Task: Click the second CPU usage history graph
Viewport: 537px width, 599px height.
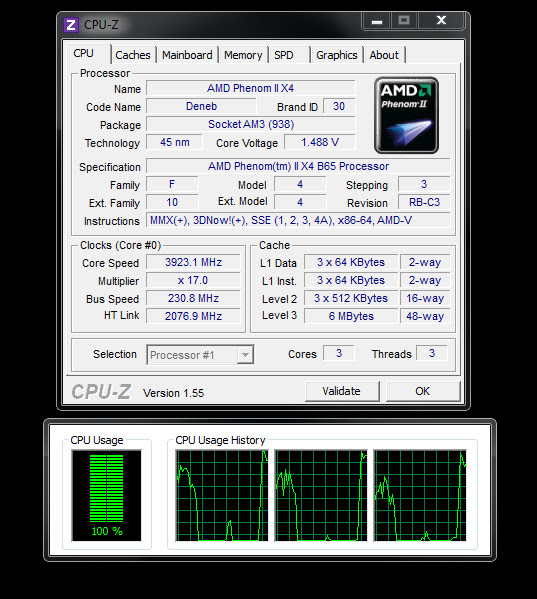Action: 321,495
